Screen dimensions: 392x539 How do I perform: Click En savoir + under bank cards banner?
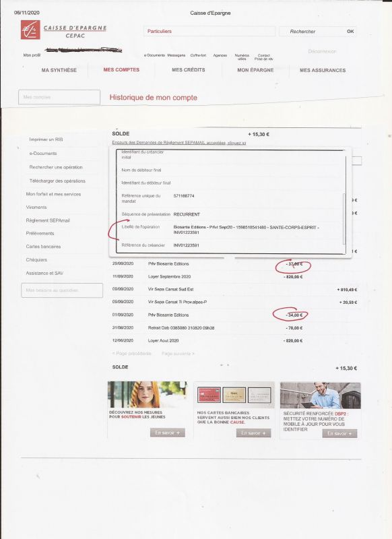click(x=253, y=433)
